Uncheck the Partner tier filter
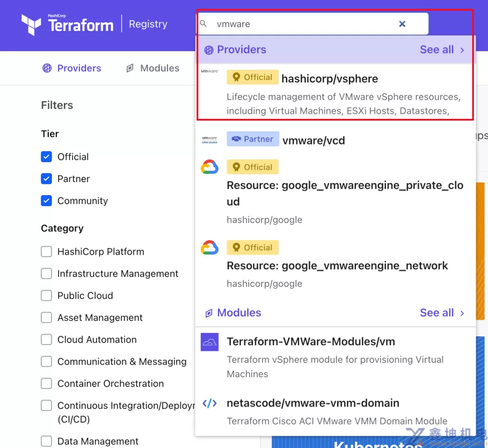488x448 pixels. [46, 179]
